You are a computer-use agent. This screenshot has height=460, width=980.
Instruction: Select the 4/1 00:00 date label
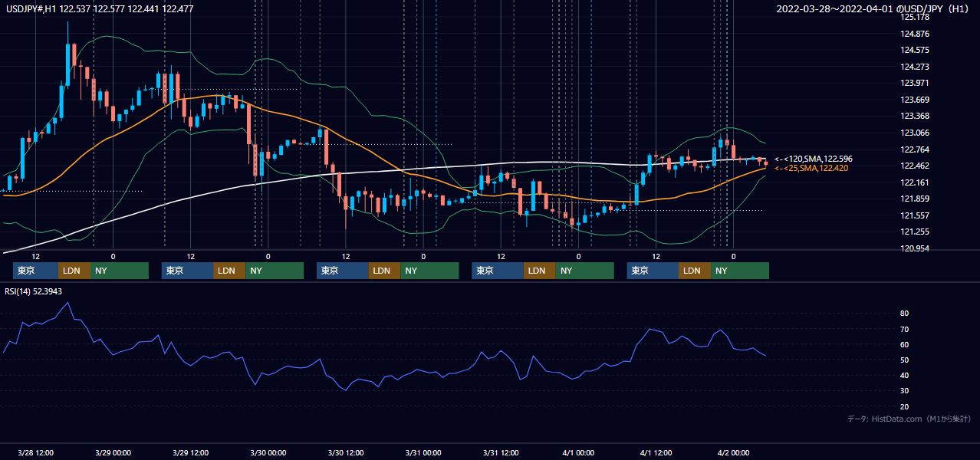click(578, 453)
